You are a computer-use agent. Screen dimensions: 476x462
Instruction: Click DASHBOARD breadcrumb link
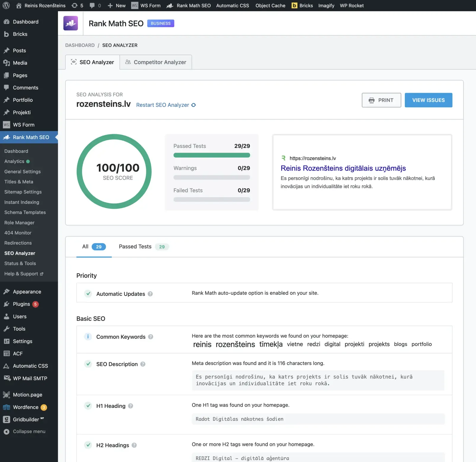coord(80,45)
